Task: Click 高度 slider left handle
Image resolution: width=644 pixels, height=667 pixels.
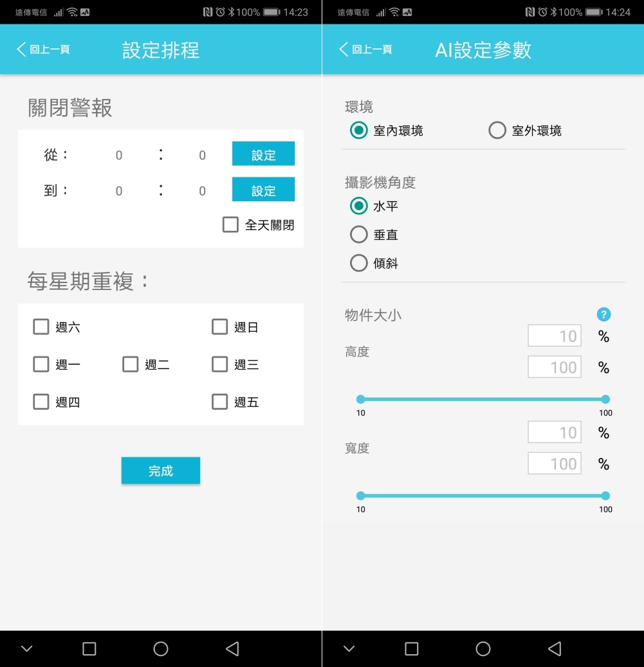Action: tap(361, 399)
